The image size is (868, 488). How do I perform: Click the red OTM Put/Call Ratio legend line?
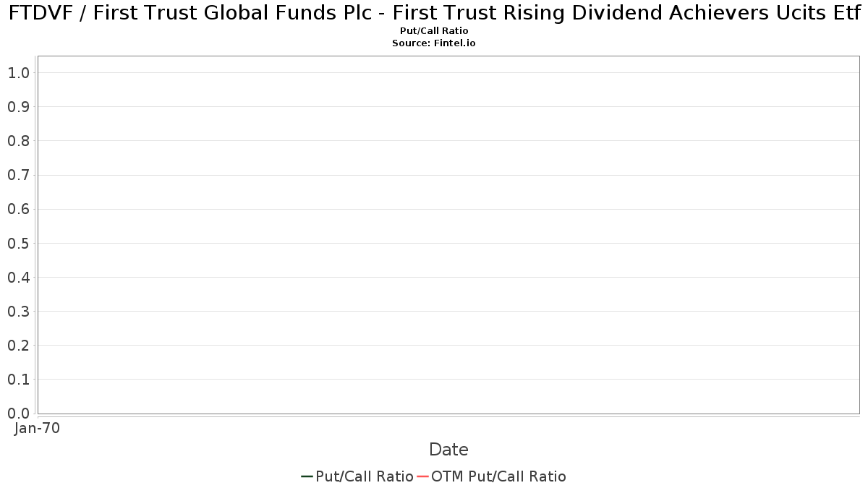[422, 476]
